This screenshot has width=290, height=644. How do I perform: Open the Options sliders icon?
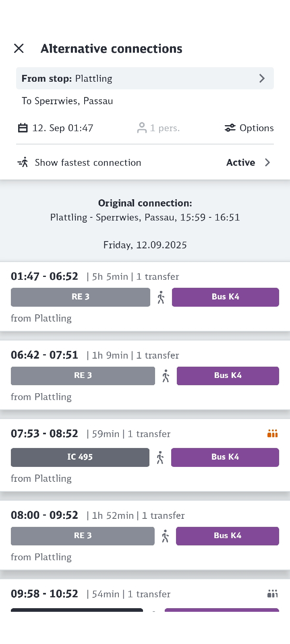point(230,128)
